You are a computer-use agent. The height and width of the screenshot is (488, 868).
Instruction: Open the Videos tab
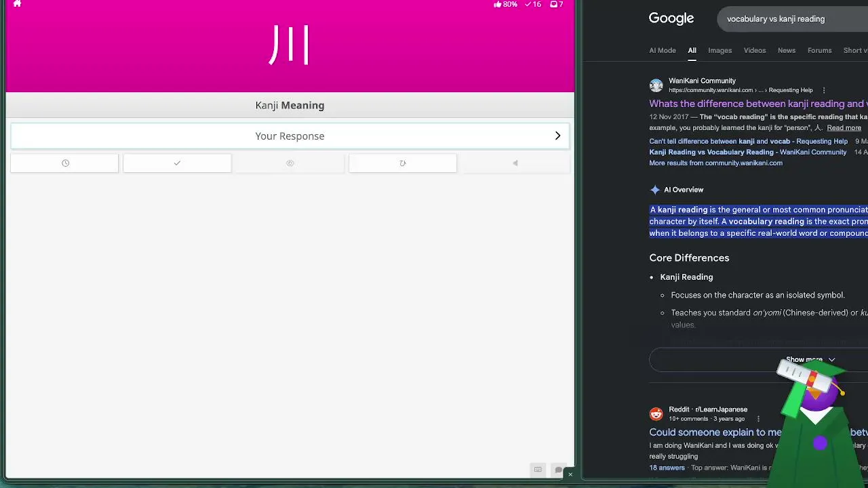(755, 50)
